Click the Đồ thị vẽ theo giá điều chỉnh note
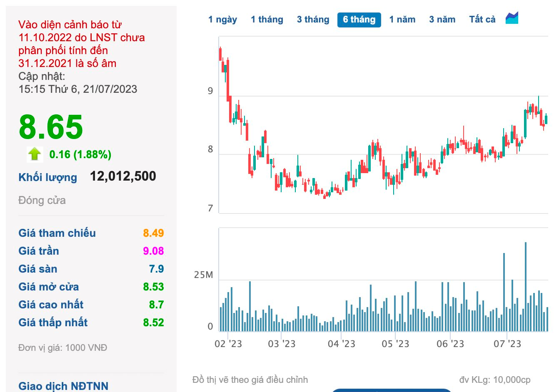The width and height of the screenshot is (554, 392). coord(250,380)
